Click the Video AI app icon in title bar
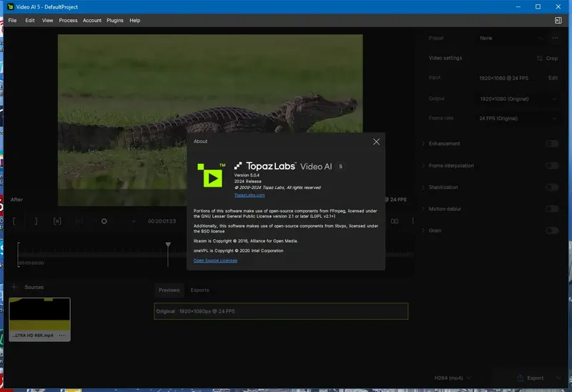 click(10, 6)
